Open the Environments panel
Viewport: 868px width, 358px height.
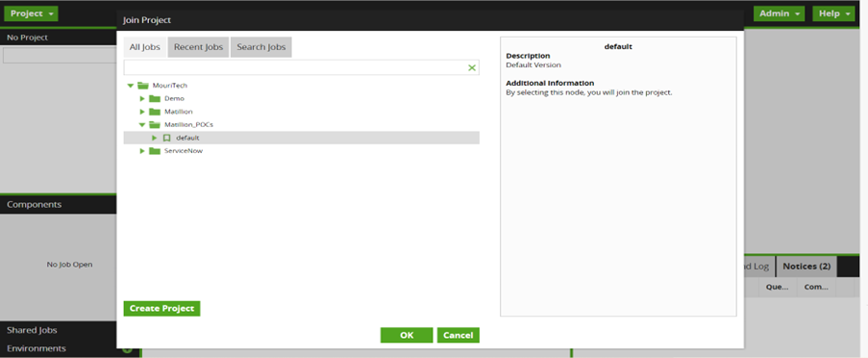click(58, 348)
